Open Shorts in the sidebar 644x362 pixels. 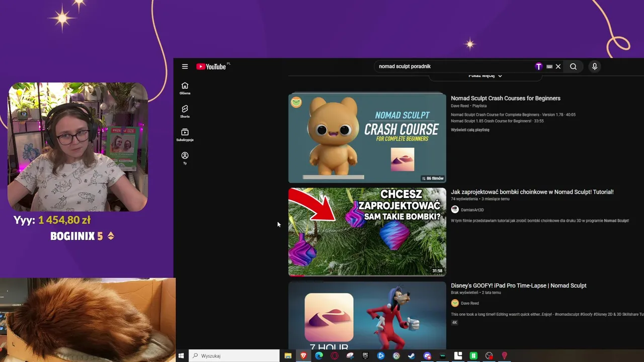tap(185, 112)
